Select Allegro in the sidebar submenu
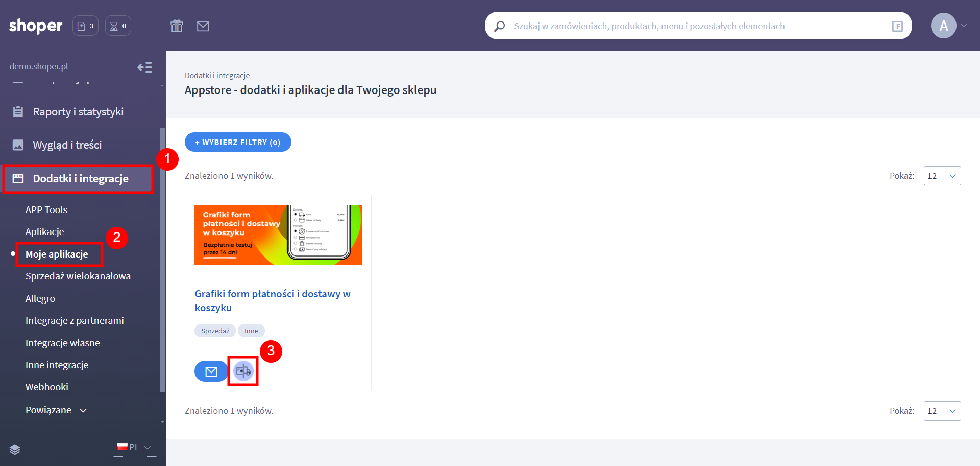 40,299
